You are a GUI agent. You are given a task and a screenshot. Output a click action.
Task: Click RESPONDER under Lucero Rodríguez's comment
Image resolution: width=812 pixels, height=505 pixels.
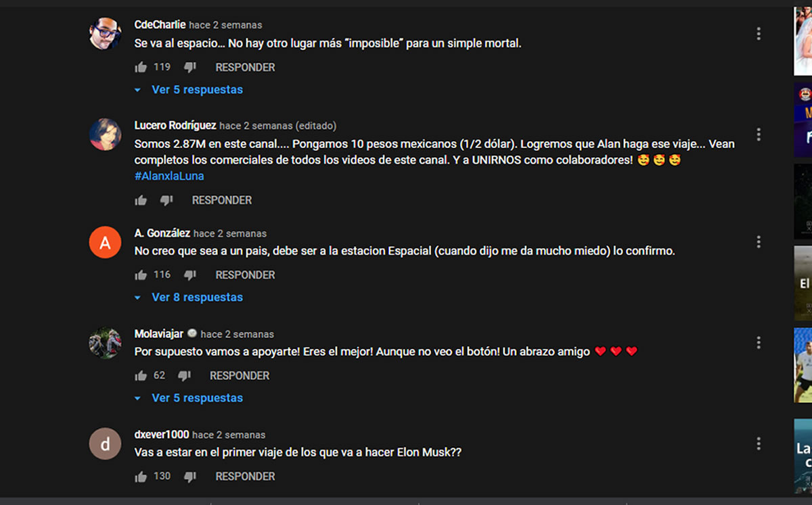pos(221,200)
